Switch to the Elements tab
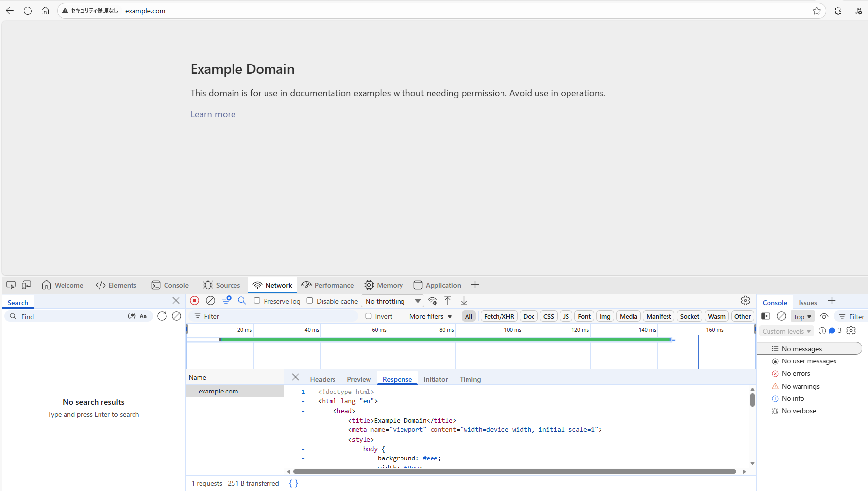Screen dimensions: 868x491 (116, 285)
